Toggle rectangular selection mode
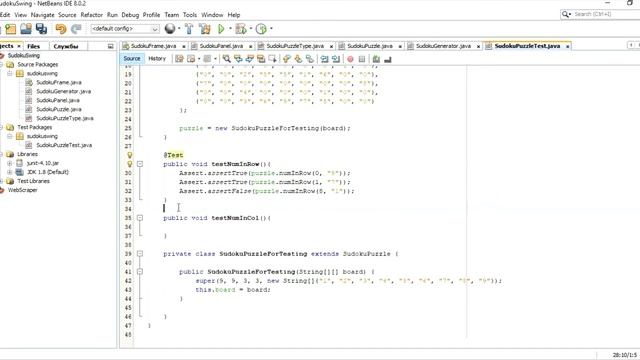This screenshot has width=640, height=360. pyautogui.click(x=272, y=59)
